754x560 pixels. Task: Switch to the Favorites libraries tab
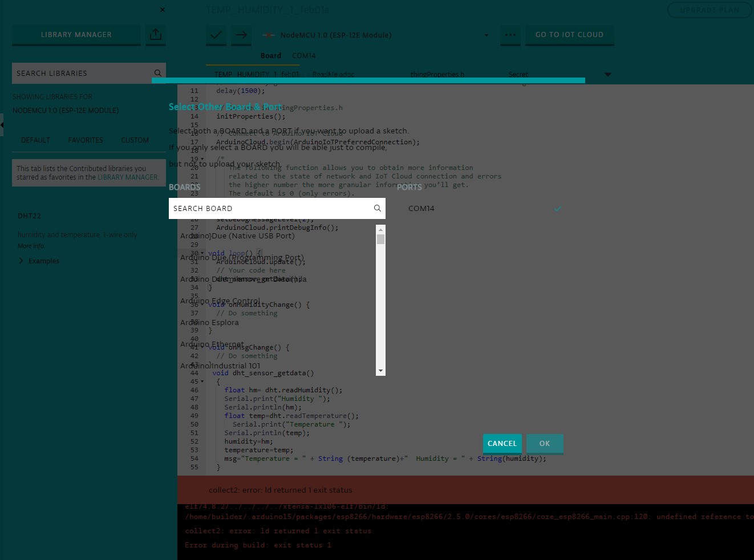(86, 140)
